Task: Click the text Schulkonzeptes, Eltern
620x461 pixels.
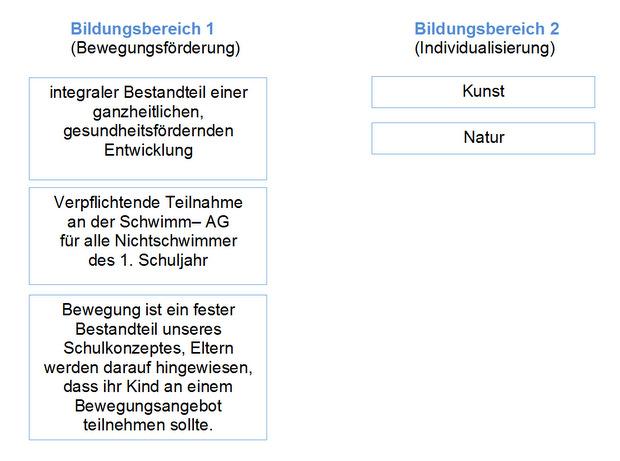Action: (x=148, y=348)
